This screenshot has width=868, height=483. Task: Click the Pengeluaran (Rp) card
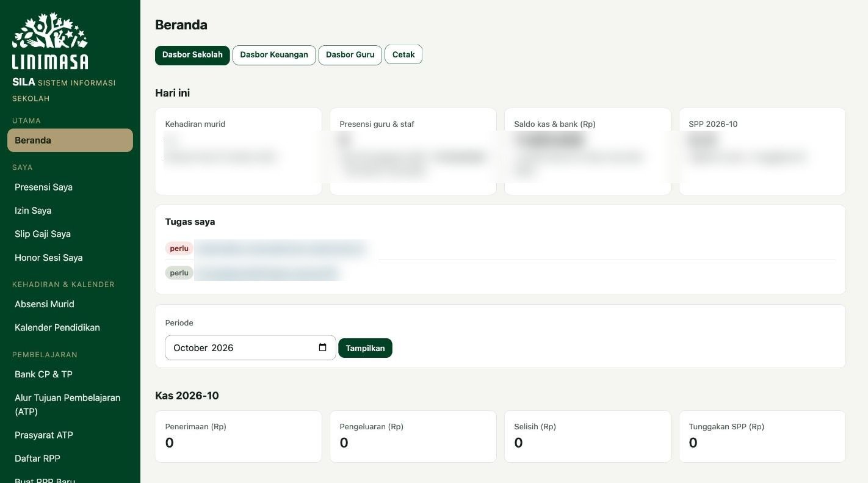[413, 437]
